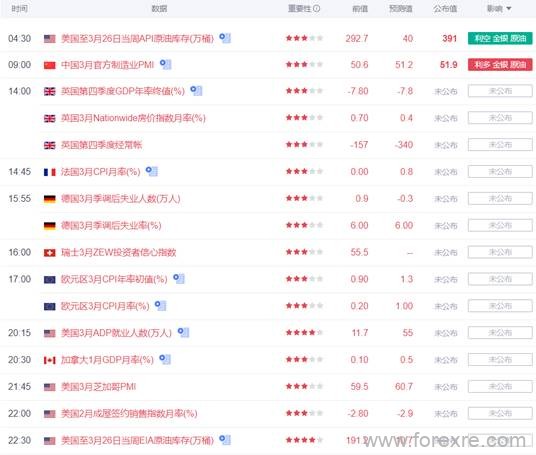
Task: Open chart icon beside 美国EIA原油库存 row
Action: [x=225, y=440]
